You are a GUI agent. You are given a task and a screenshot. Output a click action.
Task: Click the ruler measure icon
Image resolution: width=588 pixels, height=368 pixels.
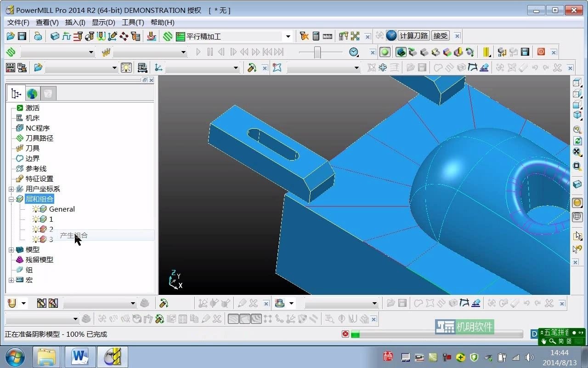click(328, 36)
